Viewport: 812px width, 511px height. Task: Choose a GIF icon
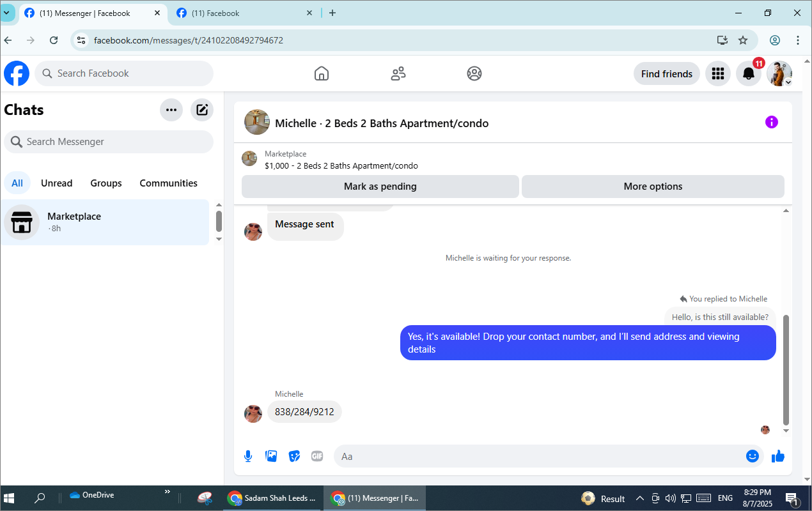click(x=317, y=456)
